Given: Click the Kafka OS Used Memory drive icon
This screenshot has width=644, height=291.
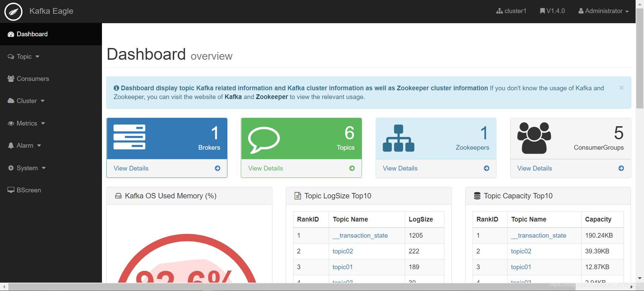Looking at the screenshot, I should [x=118, y=196].
